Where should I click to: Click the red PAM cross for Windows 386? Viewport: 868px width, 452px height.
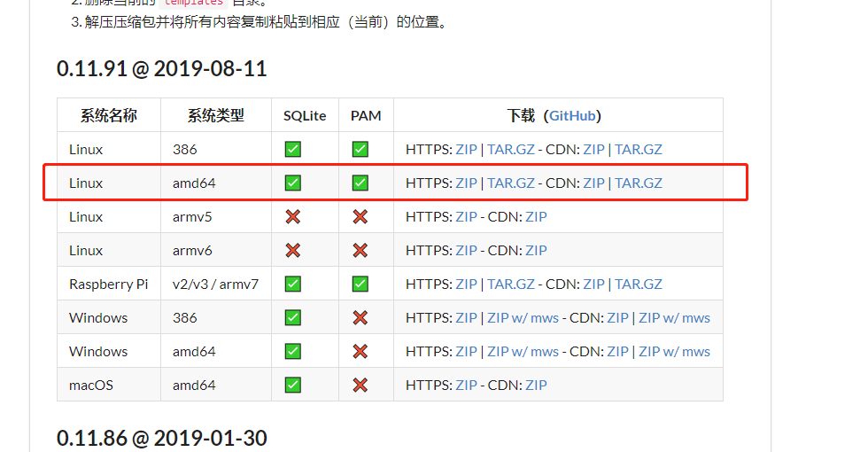[360, 318]
